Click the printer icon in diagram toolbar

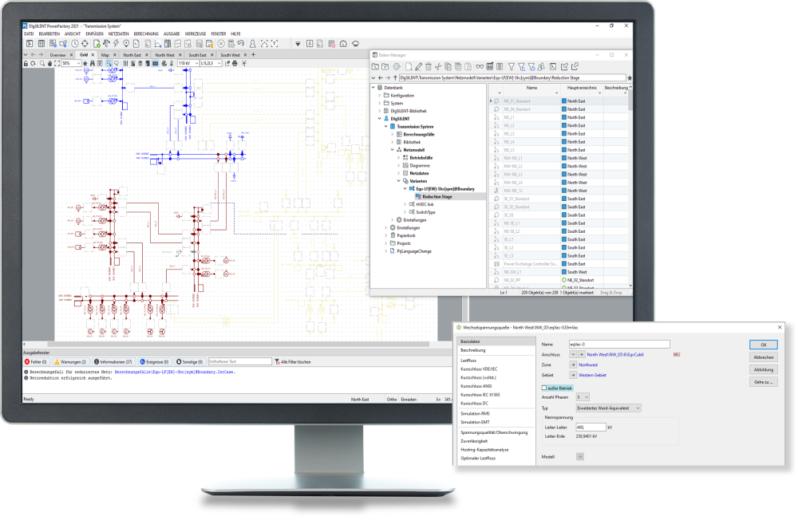coord(235,63)
